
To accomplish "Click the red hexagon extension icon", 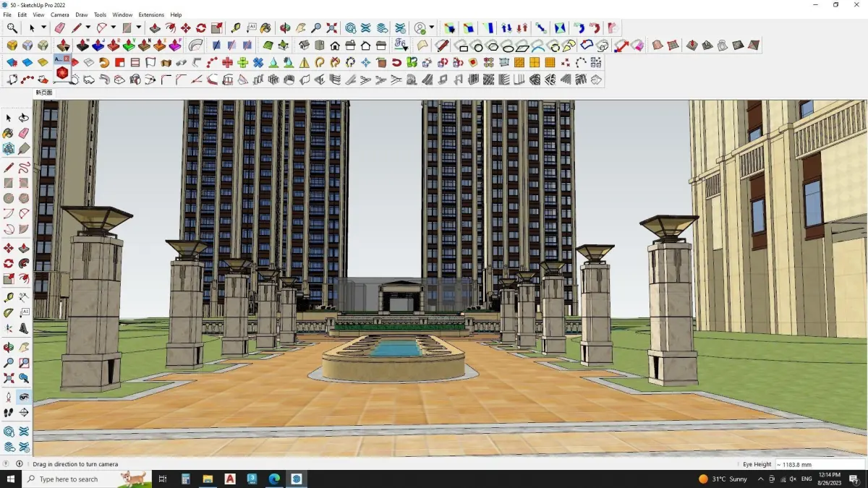I will [62, 72].
